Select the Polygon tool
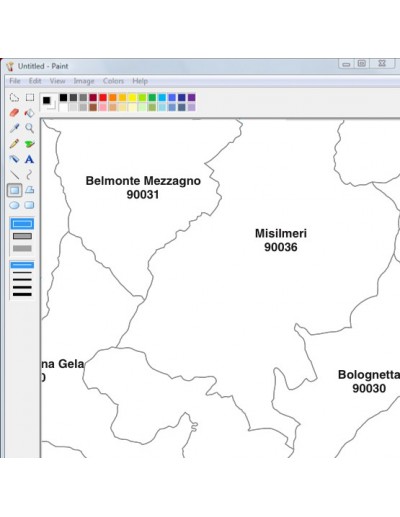The height and width of the screenshot is (517, 400). [30, 190]
